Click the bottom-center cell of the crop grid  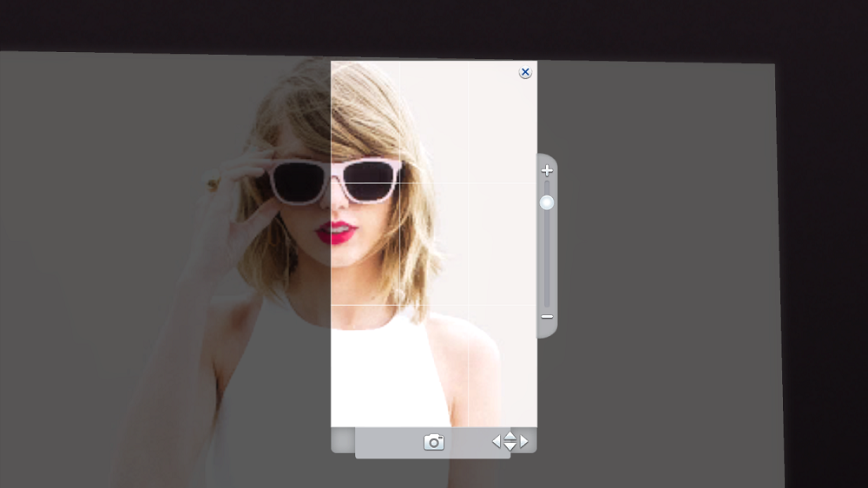(434, 365)
